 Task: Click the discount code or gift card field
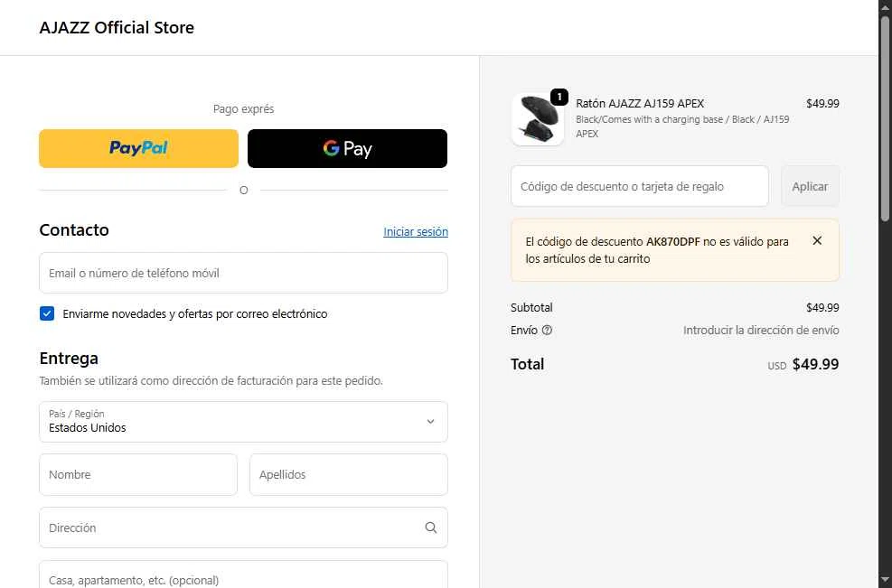click(x=640, y=187)
